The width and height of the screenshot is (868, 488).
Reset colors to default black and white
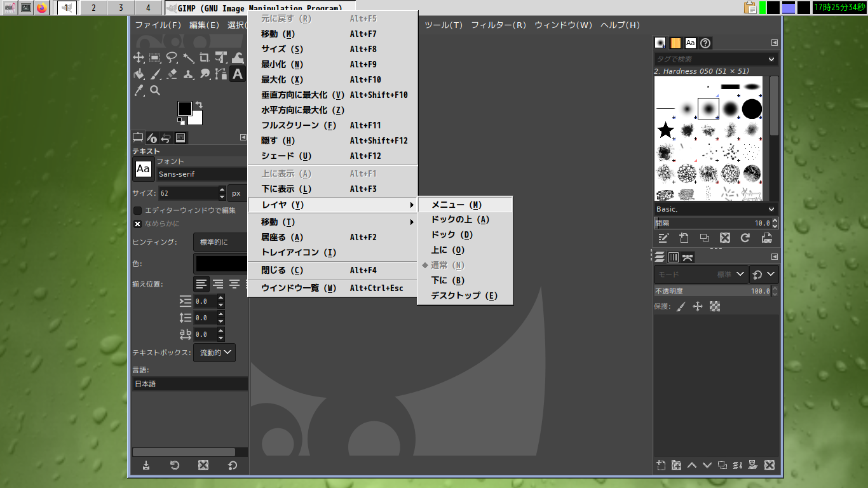[x=181, y=121]
